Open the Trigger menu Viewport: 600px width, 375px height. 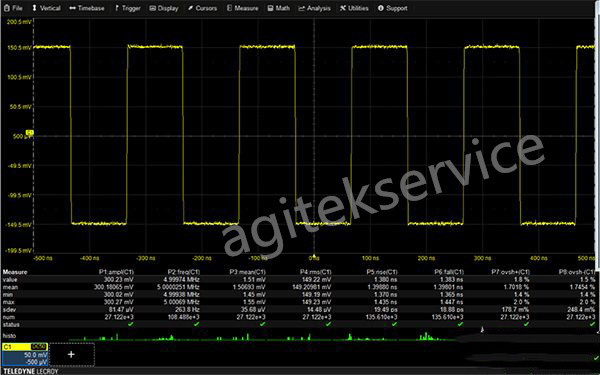click(x=127, y=8)
